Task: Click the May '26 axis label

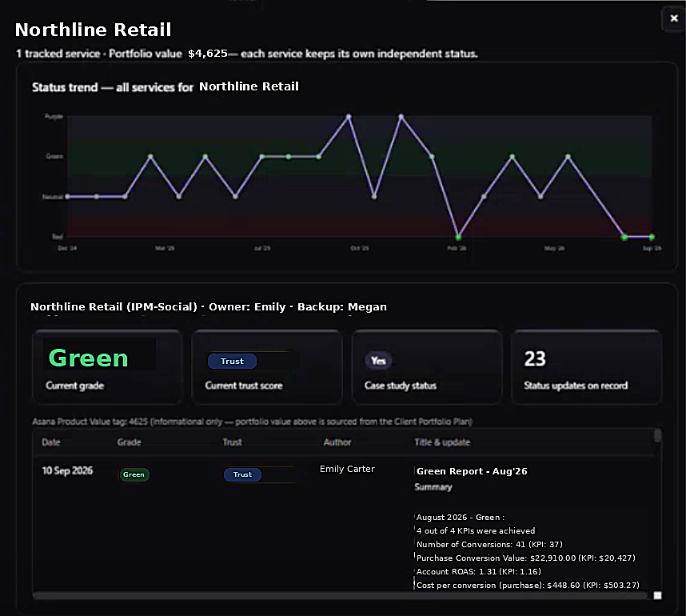Action: click(554, 248)
